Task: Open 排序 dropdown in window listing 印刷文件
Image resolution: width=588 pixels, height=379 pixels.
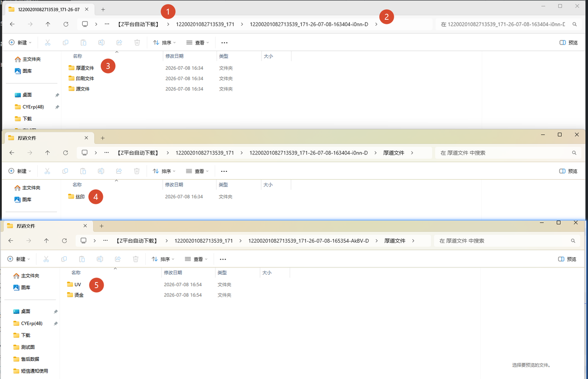Action: click(x=165, y=42)
